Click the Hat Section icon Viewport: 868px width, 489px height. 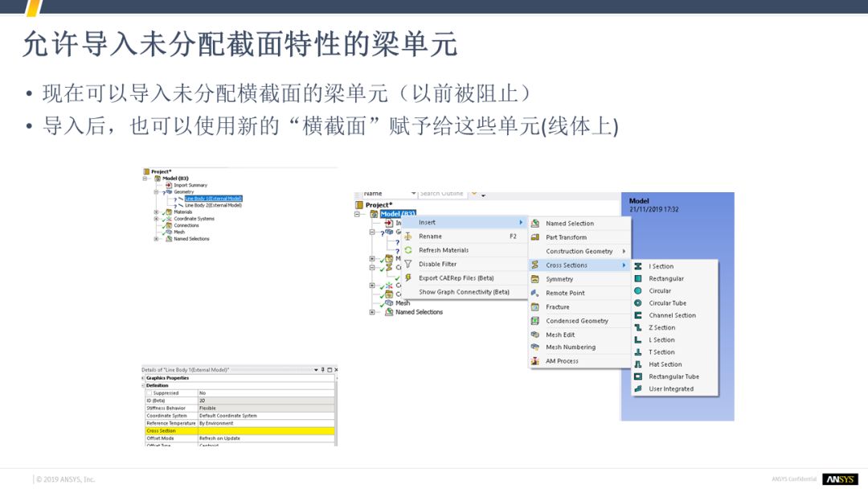[638, 364]
